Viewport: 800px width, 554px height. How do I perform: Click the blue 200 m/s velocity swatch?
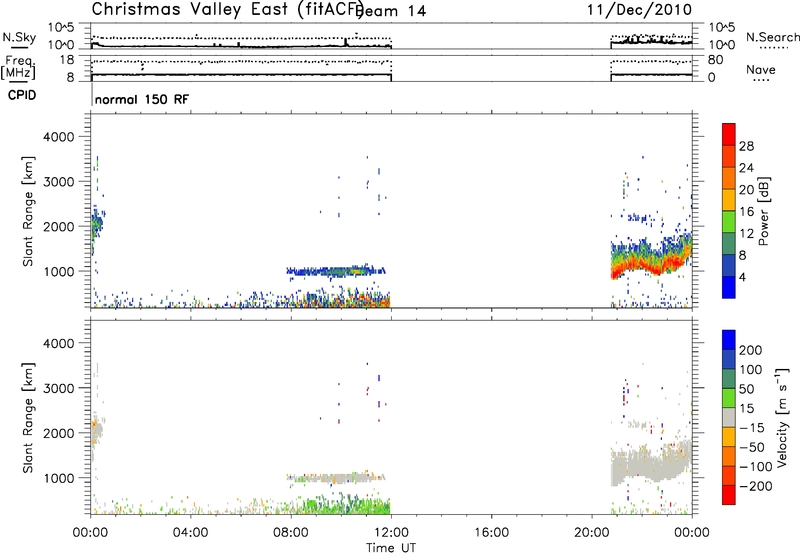click(x=729, y=340)
